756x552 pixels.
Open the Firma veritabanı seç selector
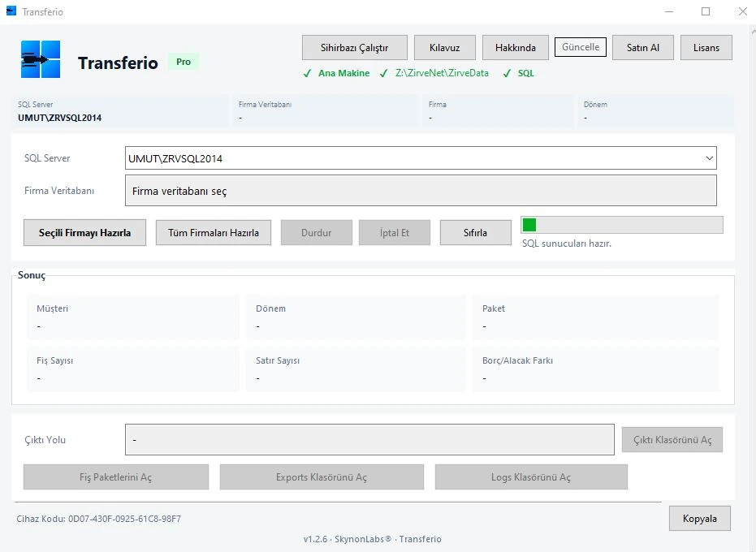coord(421,191)
